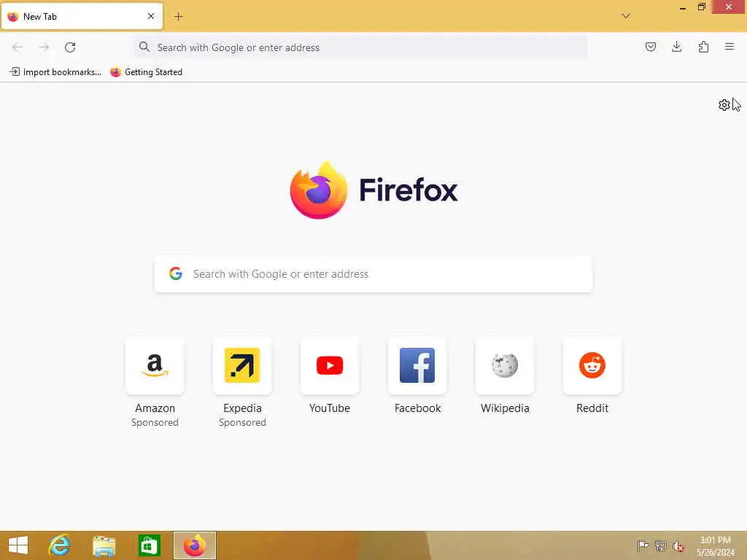Focus the central Google search box

[373, 274]
